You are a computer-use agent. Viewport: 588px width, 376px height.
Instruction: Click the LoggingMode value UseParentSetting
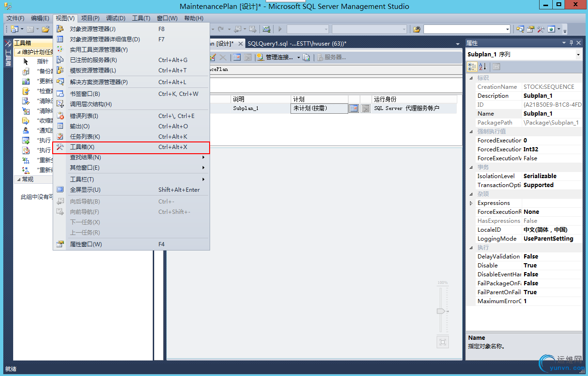pos(552,239)
